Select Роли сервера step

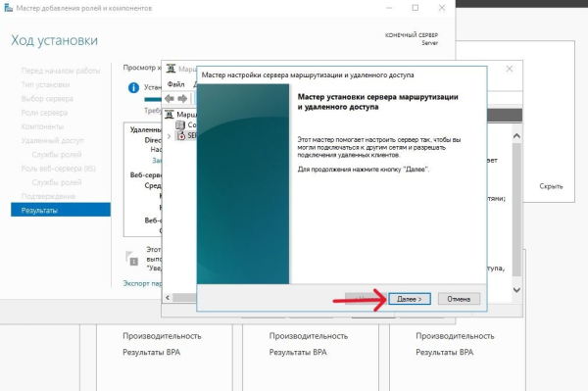coord(44,113)
